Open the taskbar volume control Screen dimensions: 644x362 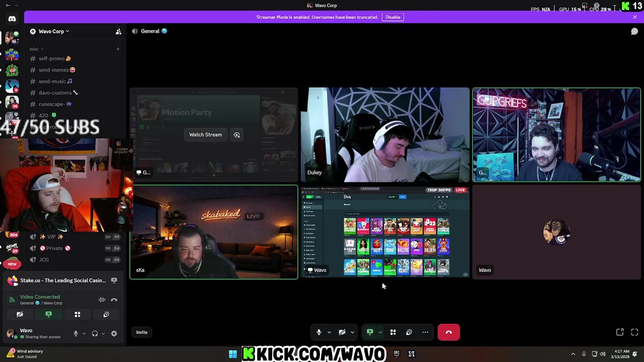603,354
